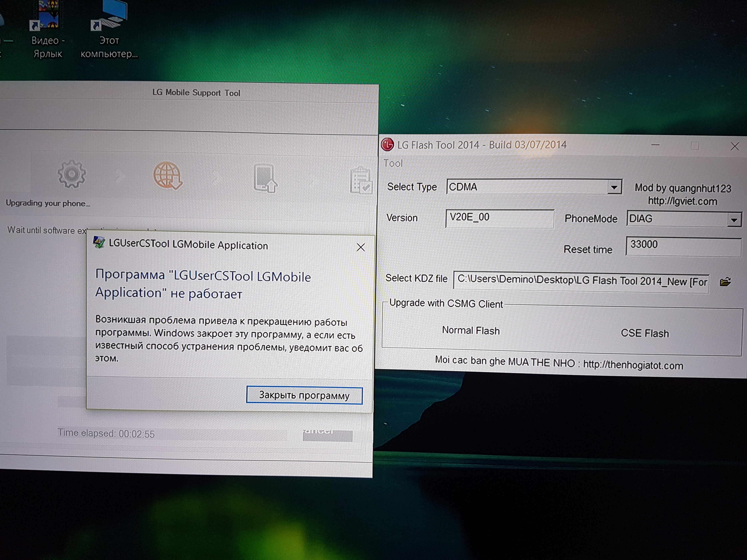Click the Normal Flash button
The width and height of the screenshot is (747, 560).
pos(470,330)
